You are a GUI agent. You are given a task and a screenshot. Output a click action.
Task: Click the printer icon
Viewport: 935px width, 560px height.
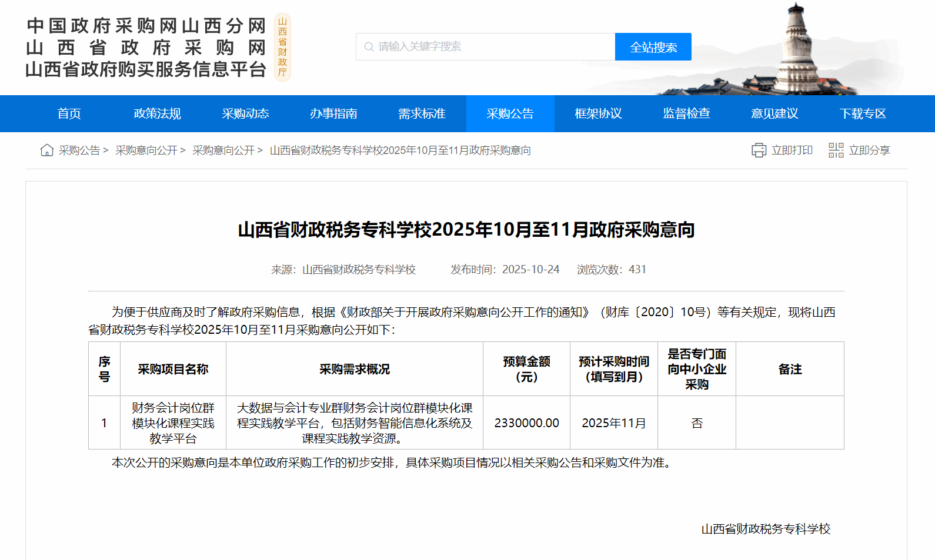(x=759, y=150)
